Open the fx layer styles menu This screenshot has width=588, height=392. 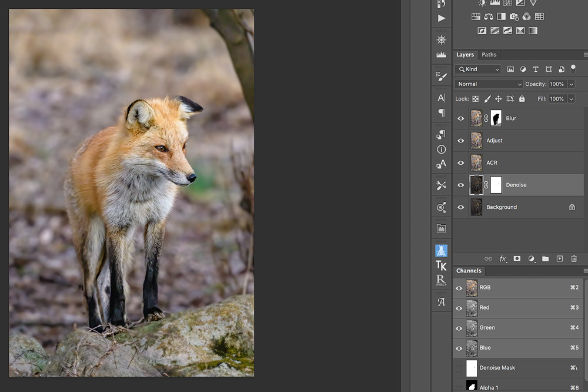[x=503, y=258]
